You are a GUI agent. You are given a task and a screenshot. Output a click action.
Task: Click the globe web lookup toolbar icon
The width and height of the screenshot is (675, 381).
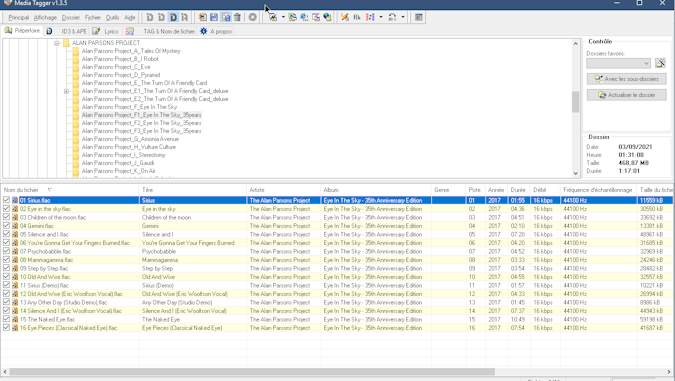click(327, 17)
